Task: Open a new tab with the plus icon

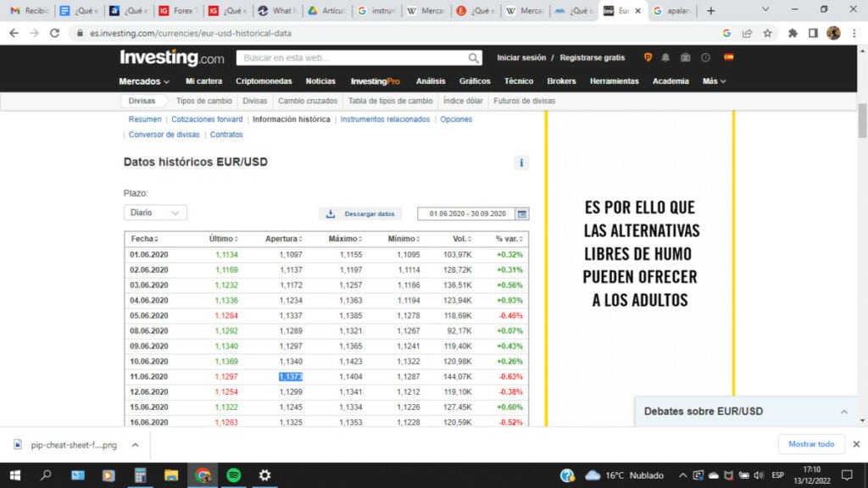Action: pyautogui.click(x=711, y=10)
